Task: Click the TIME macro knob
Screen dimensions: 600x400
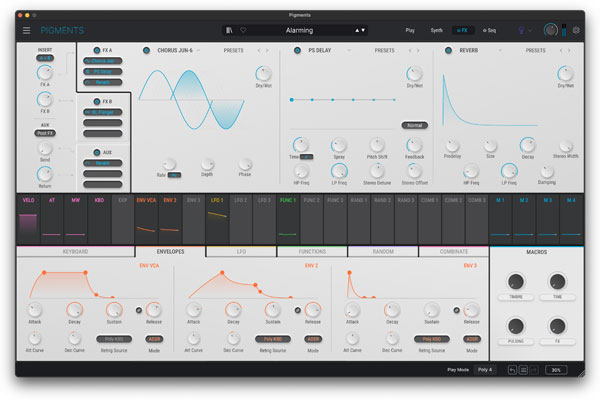Action: (x=557, y=282)
